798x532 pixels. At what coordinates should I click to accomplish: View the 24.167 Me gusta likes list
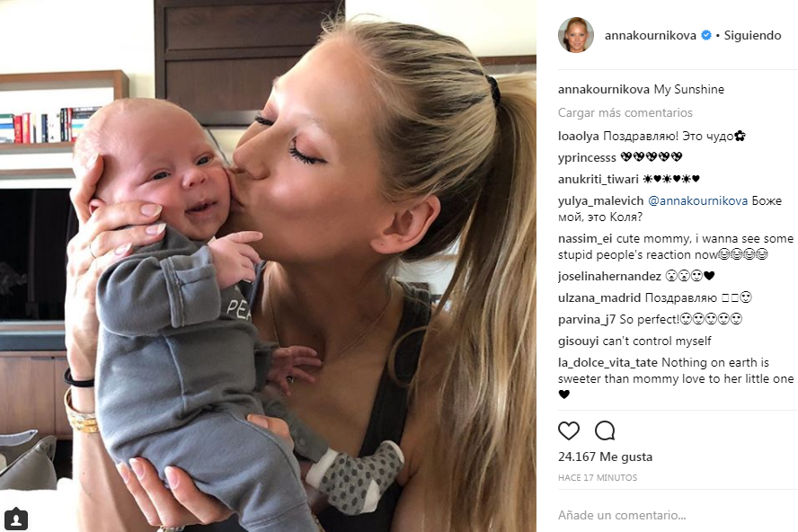tap(605, 457)
